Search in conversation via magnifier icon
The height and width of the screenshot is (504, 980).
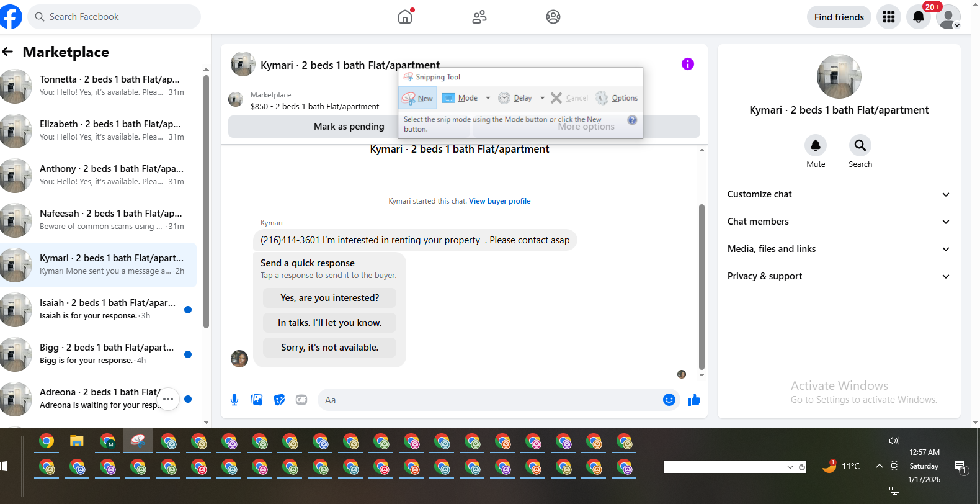click(860, 145)
